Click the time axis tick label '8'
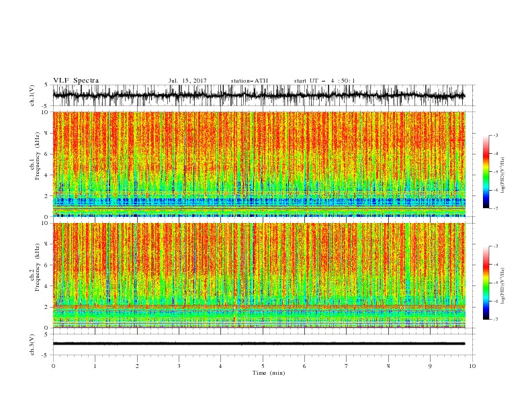This screenshot has width=532, height=411. click(388, 366)
